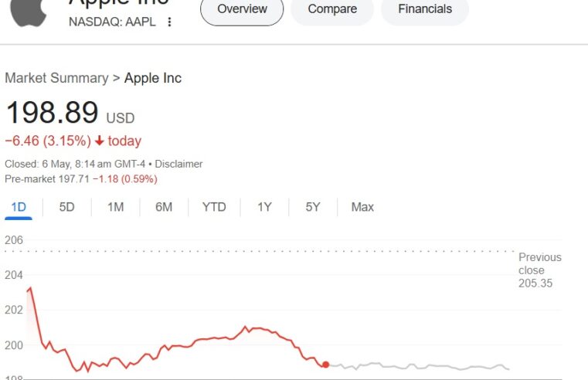Screen dimensions: 588x380
Task: Show the 5Y price history
Action: (x=313, y=207)
